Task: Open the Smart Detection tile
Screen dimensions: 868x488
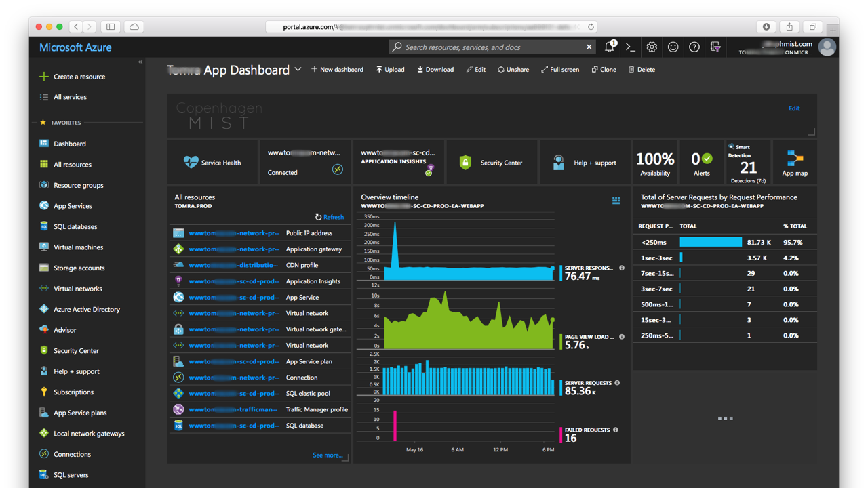Action: [748, 162]
